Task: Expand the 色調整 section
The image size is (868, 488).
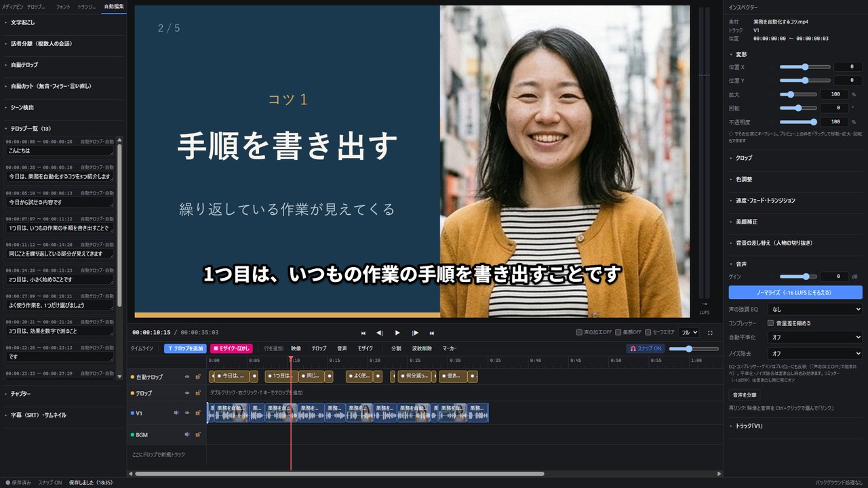Action: point(795,179)
